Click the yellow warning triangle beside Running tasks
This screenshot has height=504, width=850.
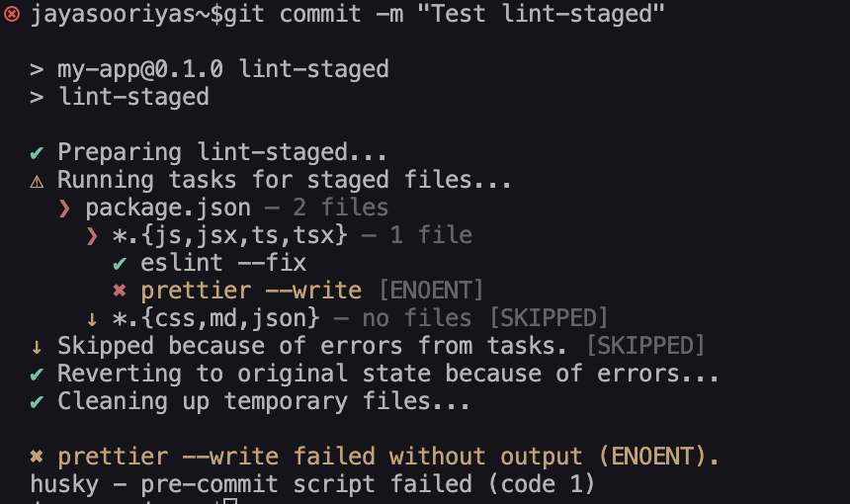pos(37,182)
